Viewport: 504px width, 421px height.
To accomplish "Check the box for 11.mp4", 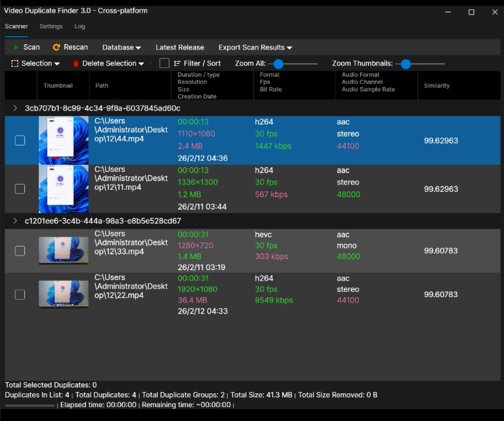I will (20, 188).
